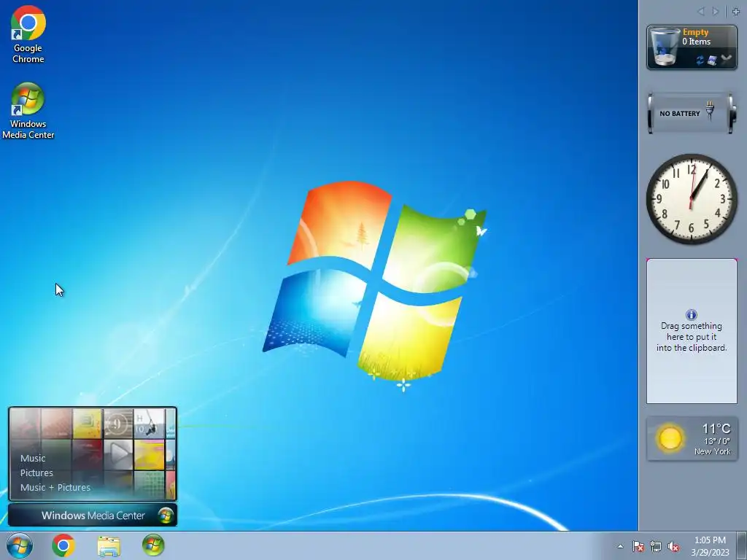Open Action Center flag icon in tray
The width and height of the screenshot is (747, 560).
638,546
